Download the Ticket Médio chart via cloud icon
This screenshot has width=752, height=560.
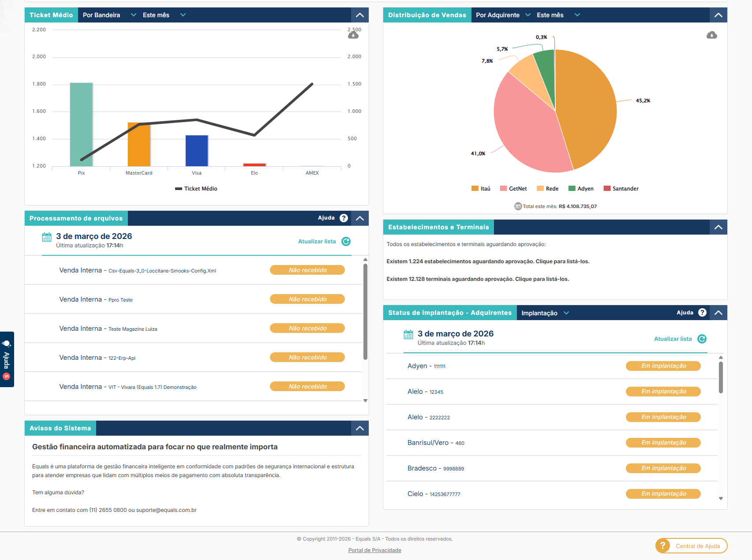[353, 35]
